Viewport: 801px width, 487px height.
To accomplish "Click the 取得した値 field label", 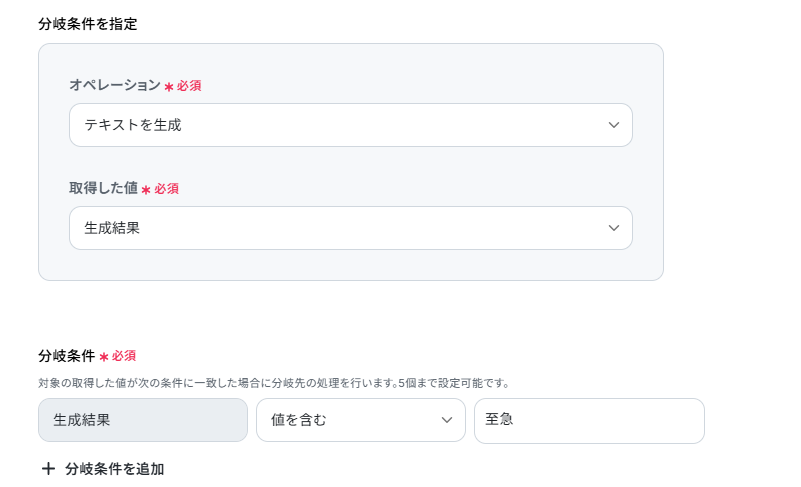I will click(x=103, y=189).
